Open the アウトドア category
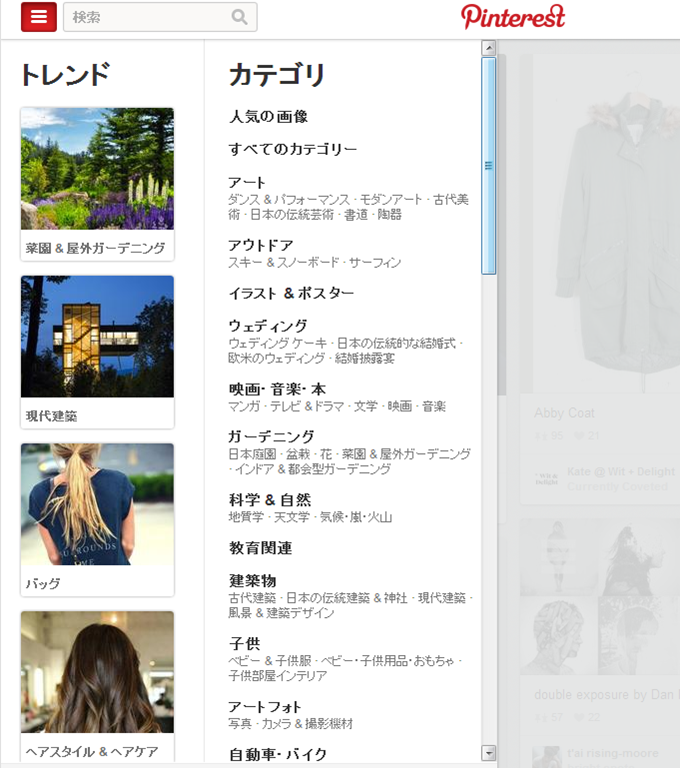The image size is (680, 768). pyautogui.click(x=261, y=245)
